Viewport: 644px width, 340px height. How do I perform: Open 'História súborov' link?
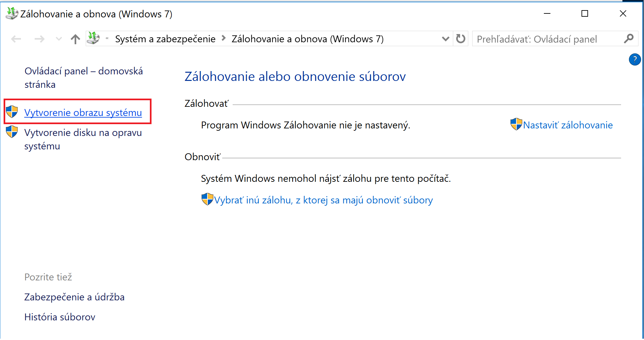click(x=60, y=317)
